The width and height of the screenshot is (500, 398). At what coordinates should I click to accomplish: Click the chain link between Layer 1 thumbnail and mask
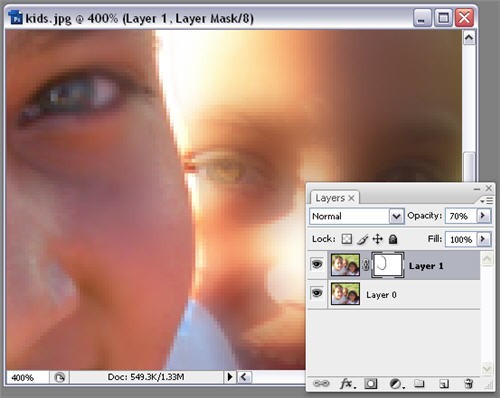pyautogui.click(x=366, y=265)
